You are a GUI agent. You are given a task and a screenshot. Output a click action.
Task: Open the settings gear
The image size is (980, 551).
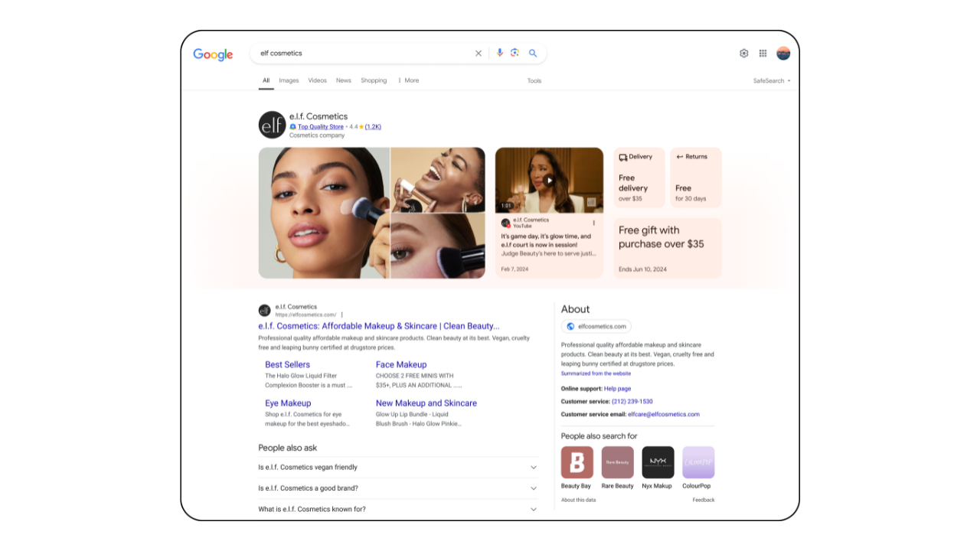[x=743, y=54]
